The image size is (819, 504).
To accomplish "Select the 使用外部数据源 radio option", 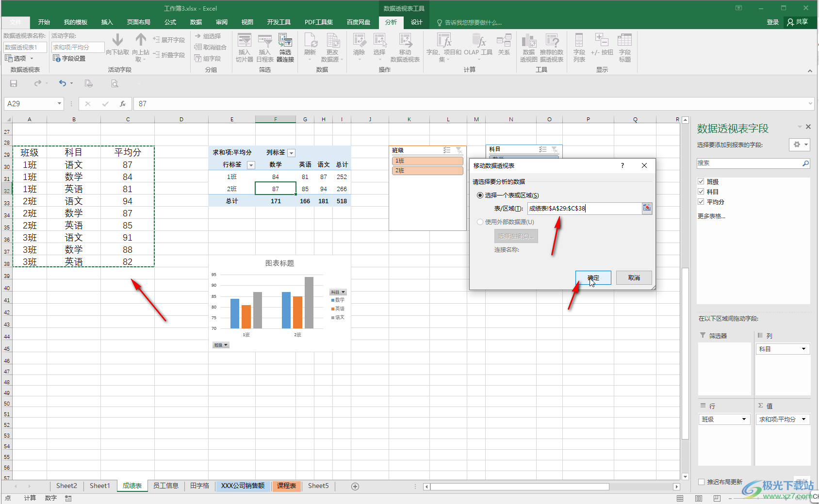I will coord(480,222).
